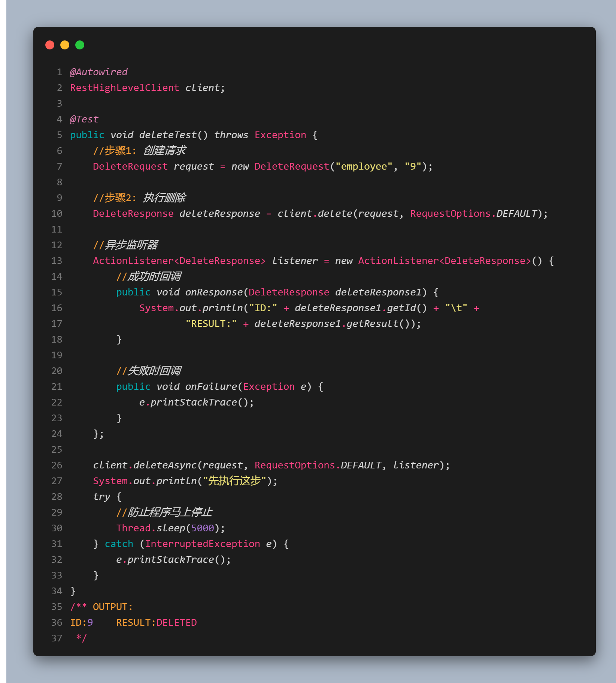Click e.printStackTrace() on line 32
This screenshot has width=616, height=683.
click(171, 559)
